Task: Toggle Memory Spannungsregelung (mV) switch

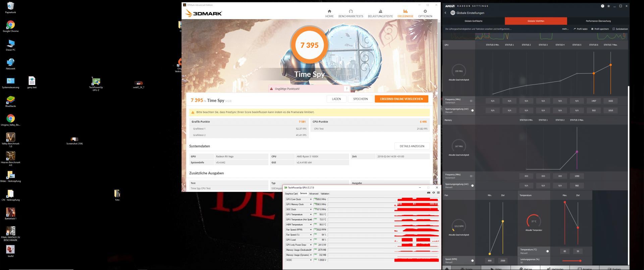Action: [x=472, y=185]
